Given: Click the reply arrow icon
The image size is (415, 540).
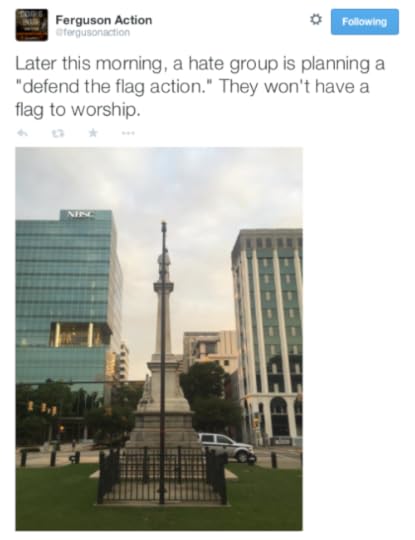Looking at the screenshot, I should coord(22,133).
